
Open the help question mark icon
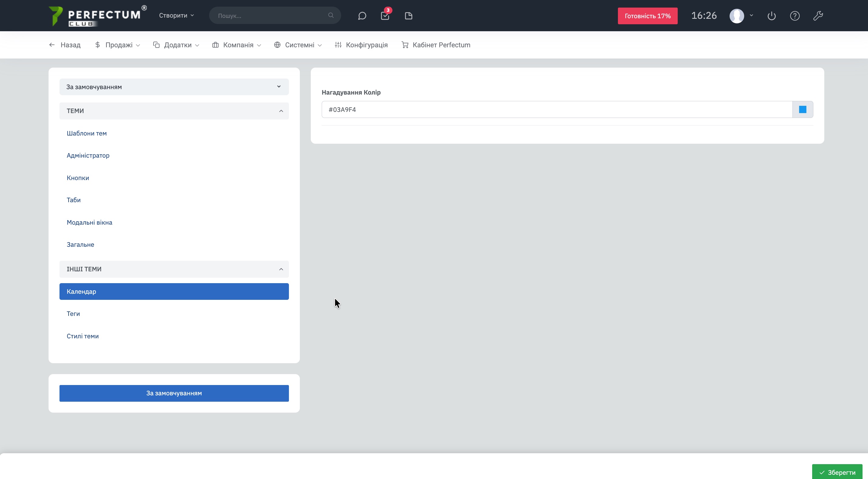coord(795,16)
